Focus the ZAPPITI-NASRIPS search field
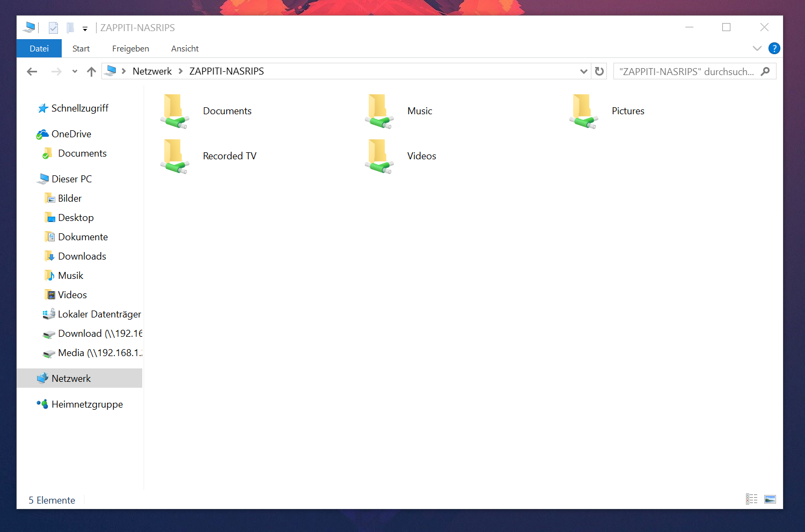The width and height of the screenshot is (805, 532). 694,71
